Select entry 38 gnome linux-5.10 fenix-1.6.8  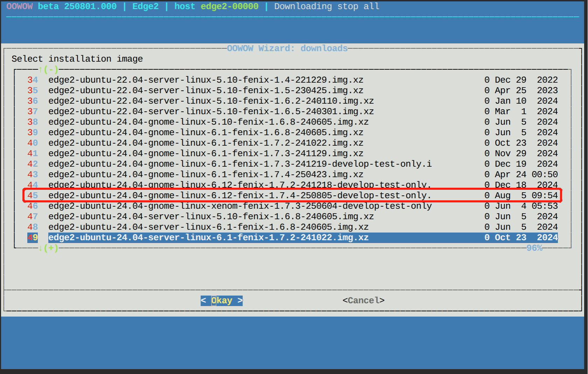click(x=208, y=122)
